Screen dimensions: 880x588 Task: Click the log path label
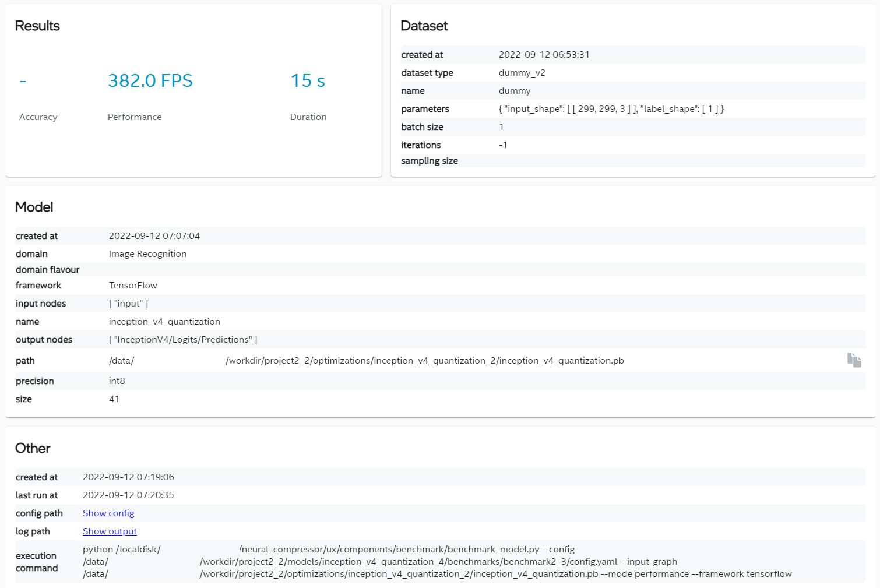[33, 531]
